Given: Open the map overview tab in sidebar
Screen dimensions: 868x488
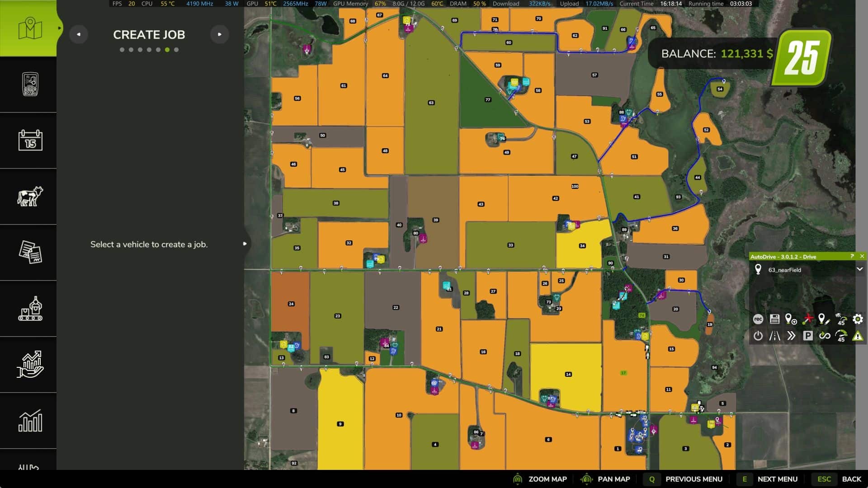Looking at the screenshot, I should [28, 28].
